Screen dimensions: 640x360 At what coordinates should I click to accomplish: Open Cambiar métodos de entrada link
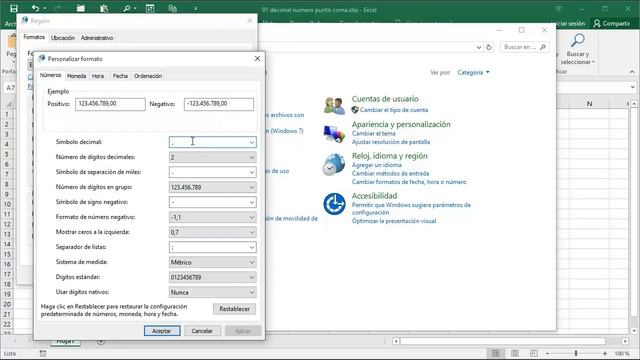(x=390, y=173)
